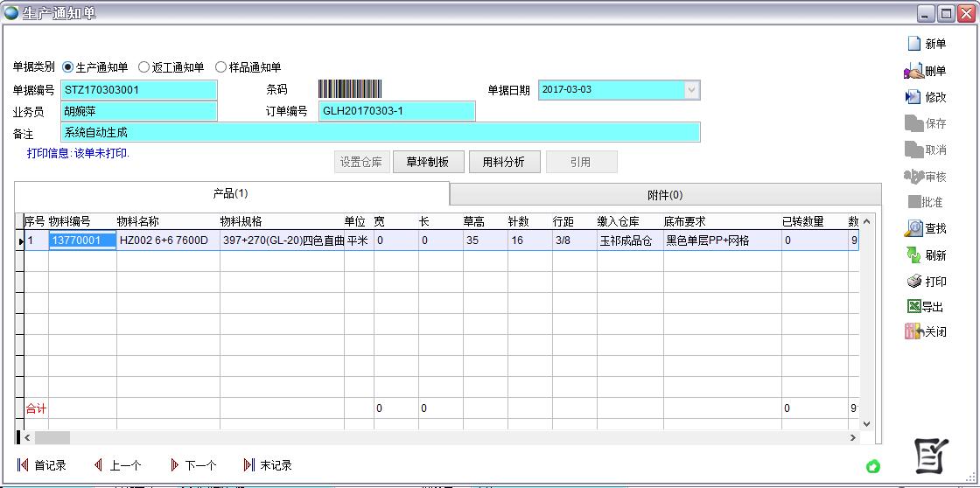Switch to the 产品(1) tab
980x488 pixels.
click(x=231, y=193)
